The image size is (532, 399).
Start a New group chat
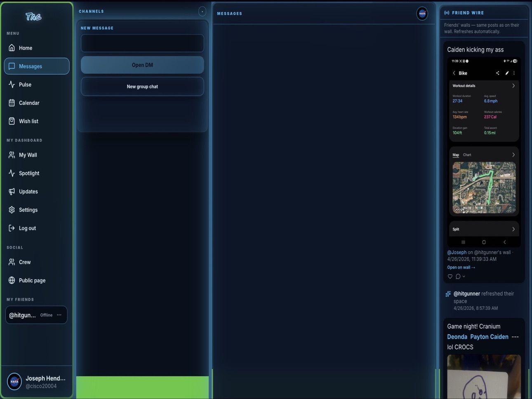tap(142, 87)
